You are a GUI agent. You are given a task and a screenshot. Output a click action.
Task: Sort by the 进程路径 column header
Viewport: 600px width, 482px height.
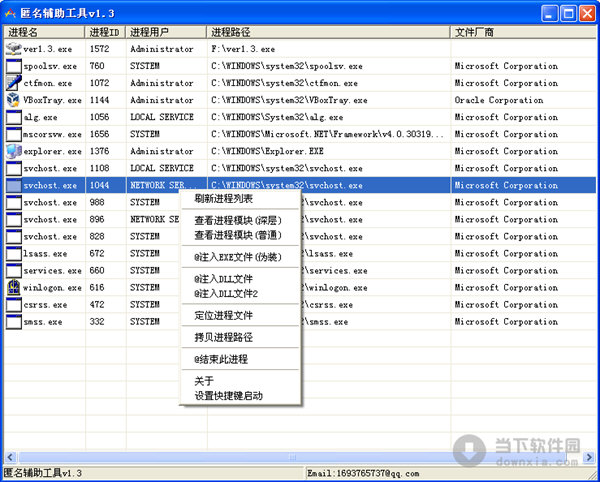coord(328,32)
